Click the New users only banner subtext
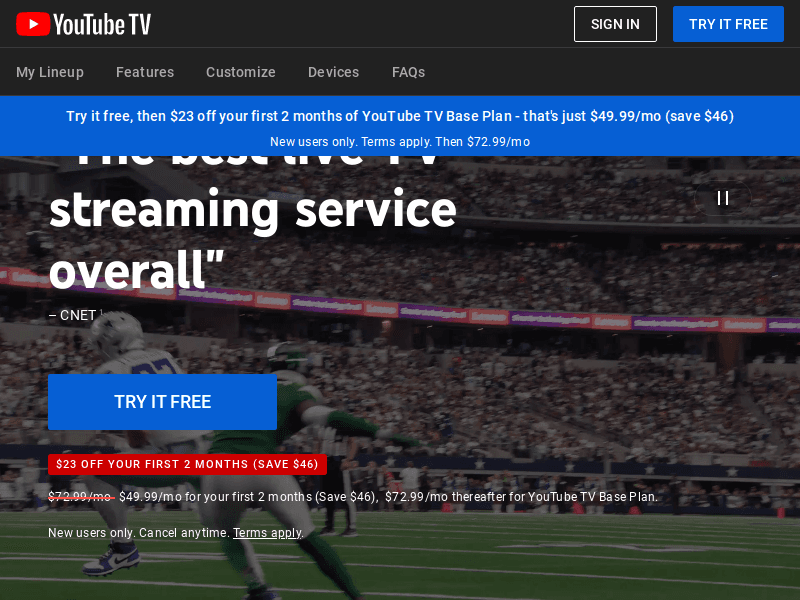 coord(400,142)
